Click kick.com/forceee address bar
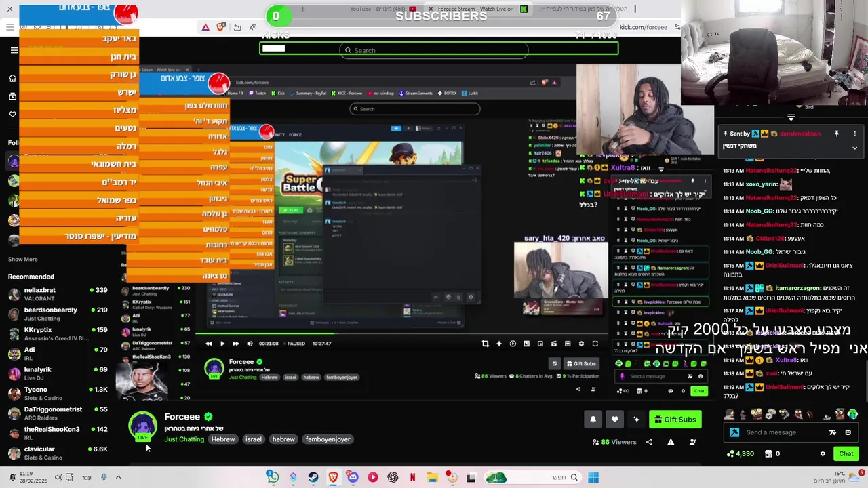Image resolution: width=868 pixels, height=488 pixels. tap(643, 27)
